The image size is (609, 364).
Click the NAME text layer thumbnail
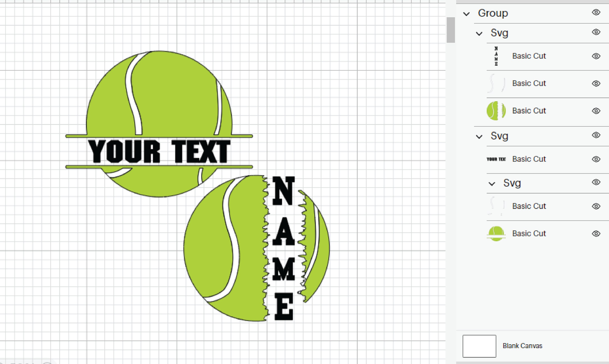(496, 56)
